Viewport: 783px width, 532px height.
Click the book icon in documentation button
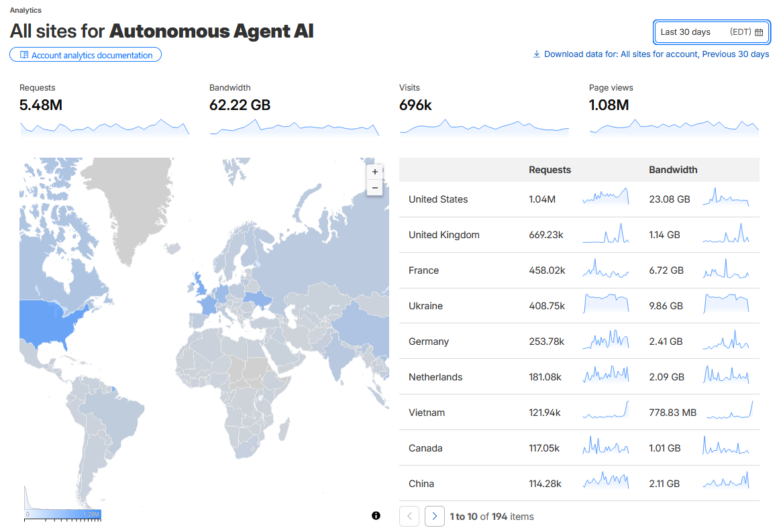[x=24, y=55]
